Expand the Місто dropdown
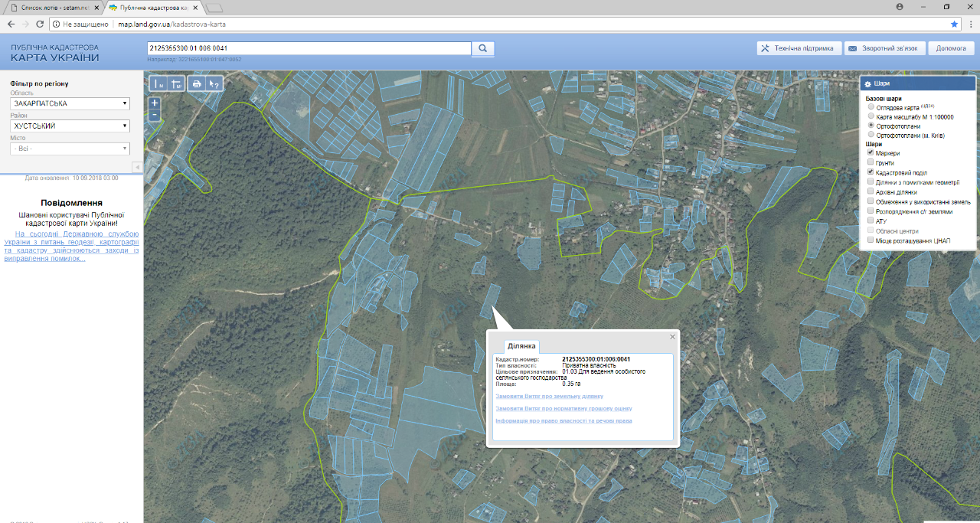The width and height of the screenshot is (980, 523). pyautogui.click(x=70, y=149)
